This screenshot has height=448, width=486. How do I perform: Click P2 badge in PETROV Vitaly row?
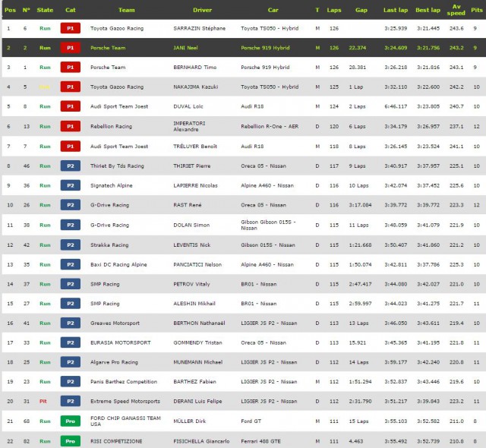(x=71, y=284)
